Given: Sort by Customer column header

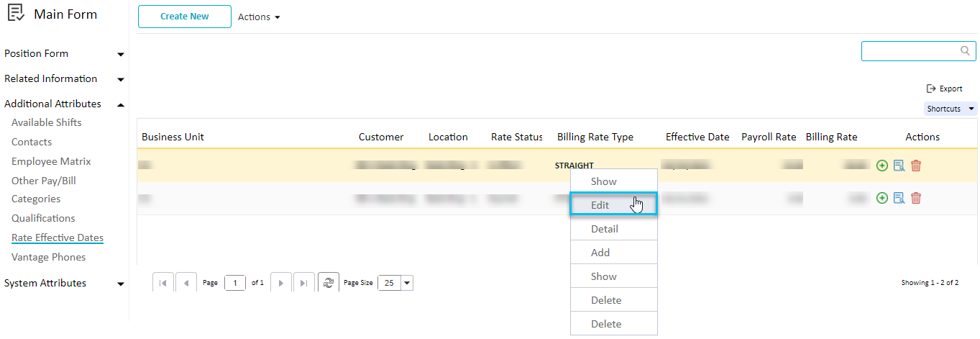Looking at the screenshot, I should [381, 137].
